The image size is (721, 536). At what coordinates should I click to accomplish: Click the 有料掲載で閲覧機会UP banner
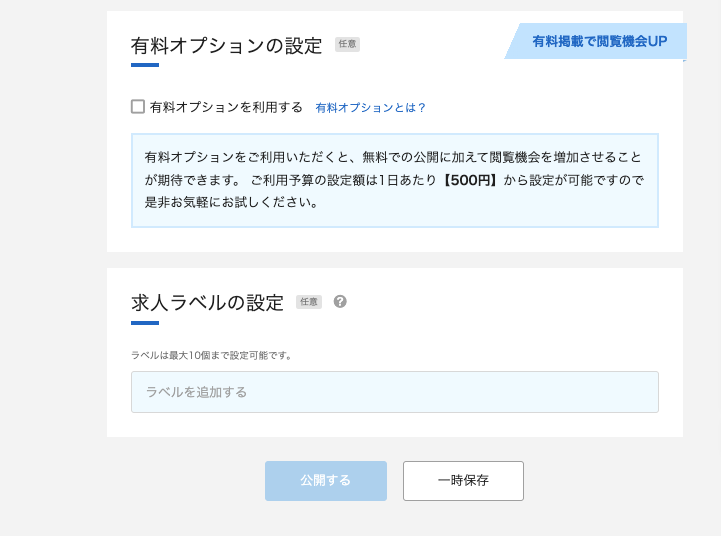(598, 42)
